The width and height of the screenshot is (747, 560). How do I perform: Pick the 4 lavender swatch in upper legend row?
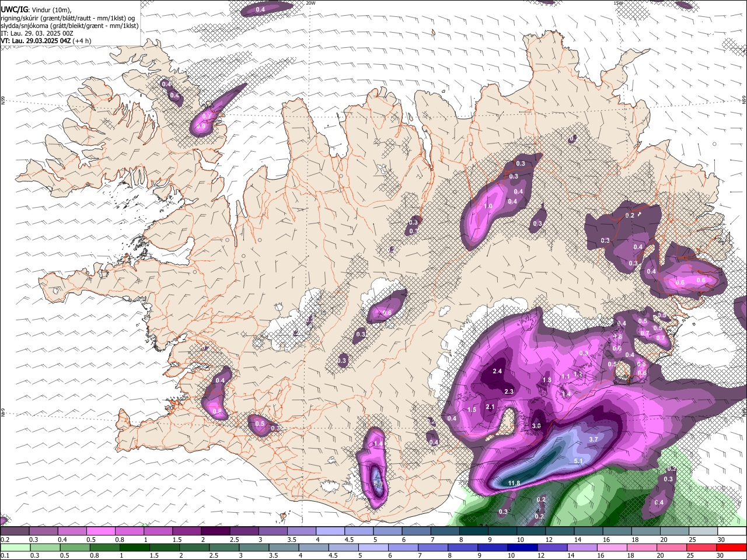point(330,531)
